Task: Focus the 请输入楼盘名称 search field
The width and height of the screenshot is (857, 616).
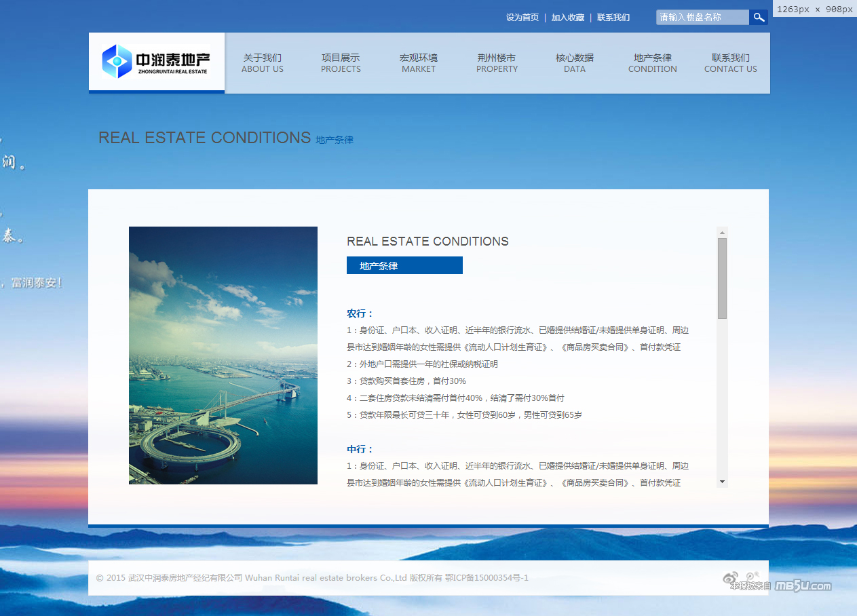Action: click(702, 18)
